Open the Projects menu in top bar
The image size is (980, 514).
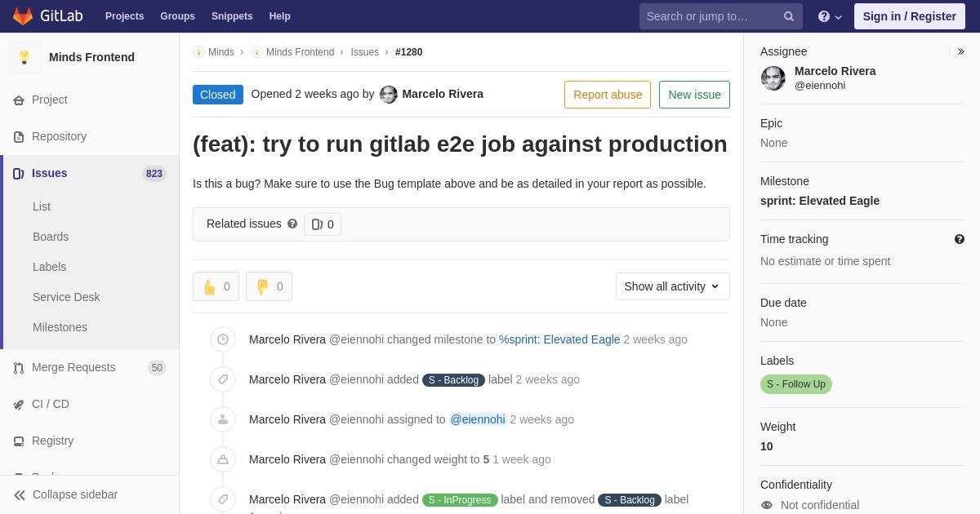pyautogui.click(x=124, y=16)
